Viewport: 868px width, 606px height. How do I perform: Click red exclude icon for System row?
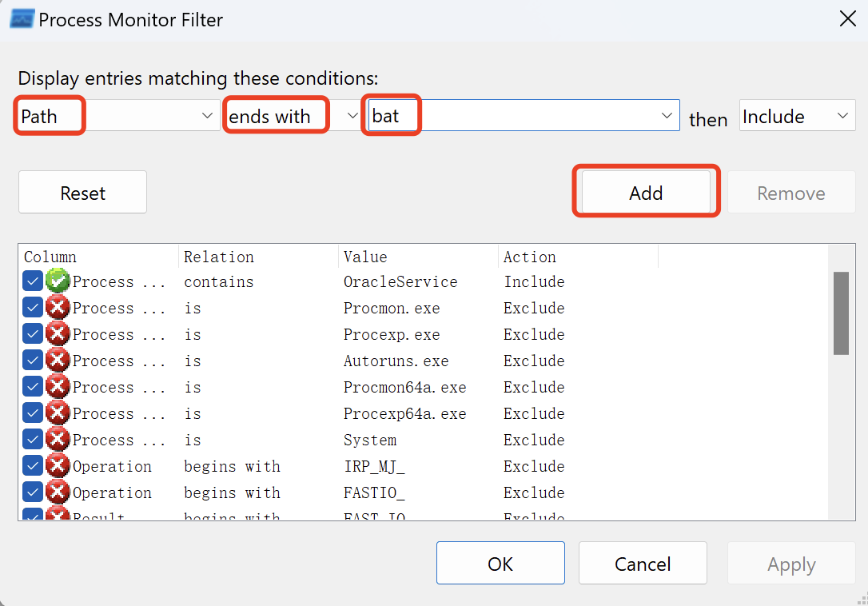(x=58, y=440)
